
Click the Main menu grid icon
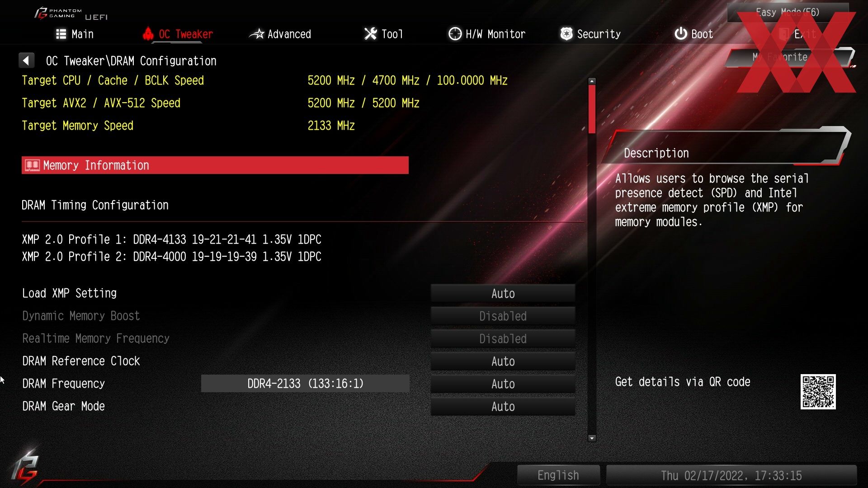pos(61,34)
